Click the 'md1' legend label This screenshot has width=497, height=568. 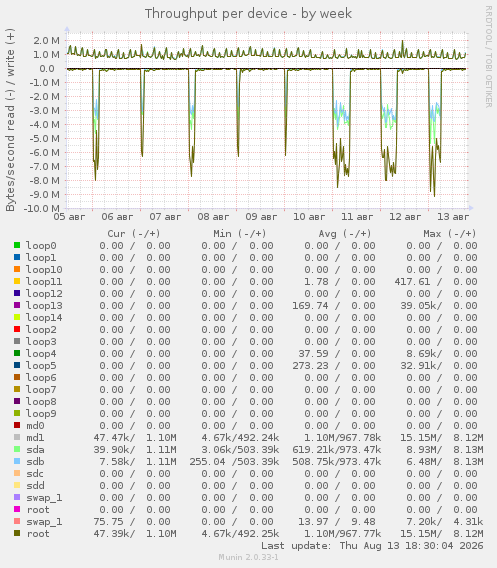coord(35,438)
